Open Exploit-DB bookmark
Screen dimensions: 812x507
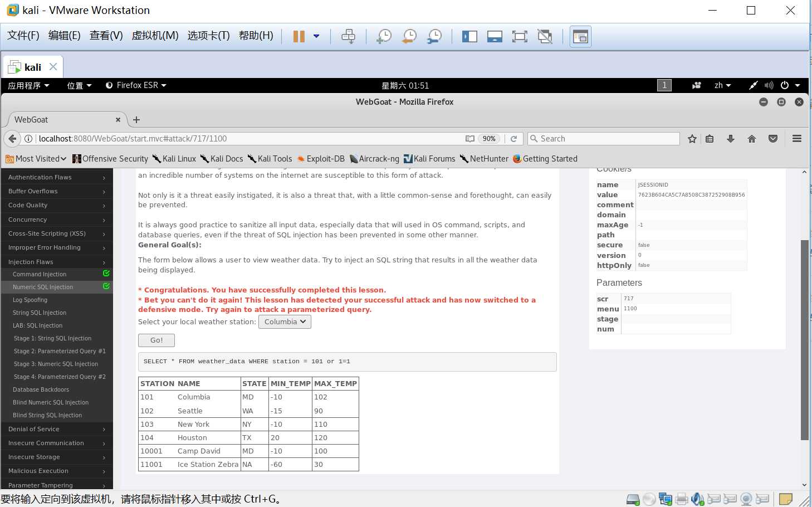[321, 159]
